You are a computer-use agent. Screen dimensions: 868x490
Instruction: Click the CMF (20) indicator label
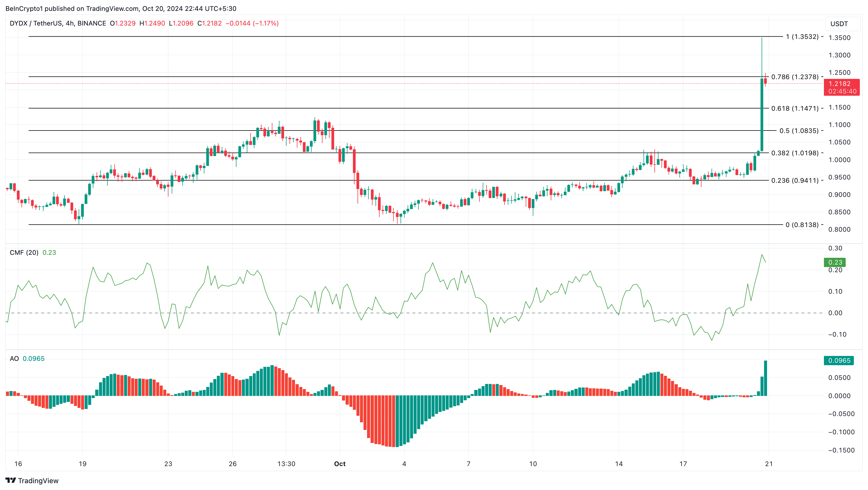[24, 253]
